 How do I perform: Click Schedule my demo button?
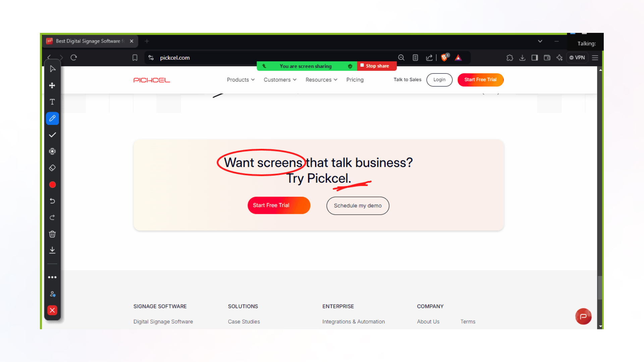click(358, 205)
